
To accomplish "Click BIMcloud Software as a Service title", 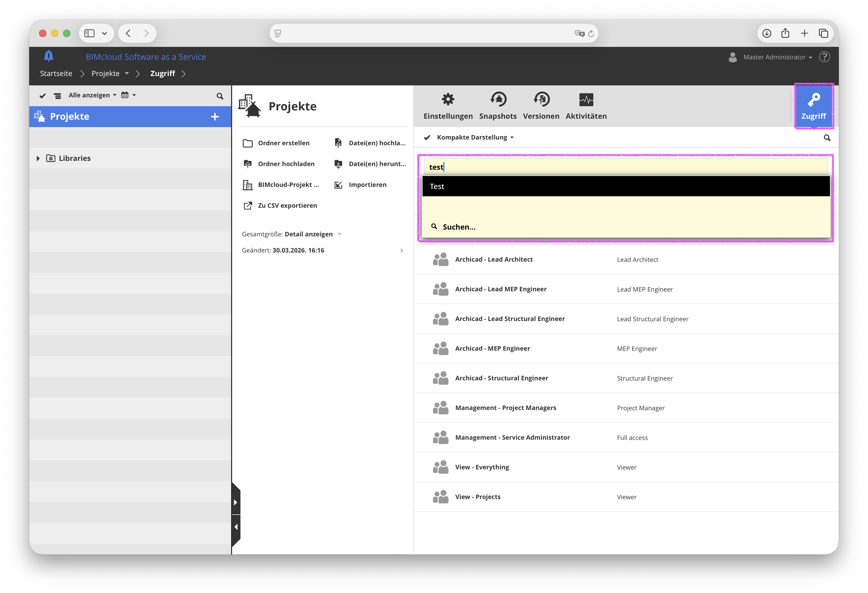I will (x=146, y=57).
